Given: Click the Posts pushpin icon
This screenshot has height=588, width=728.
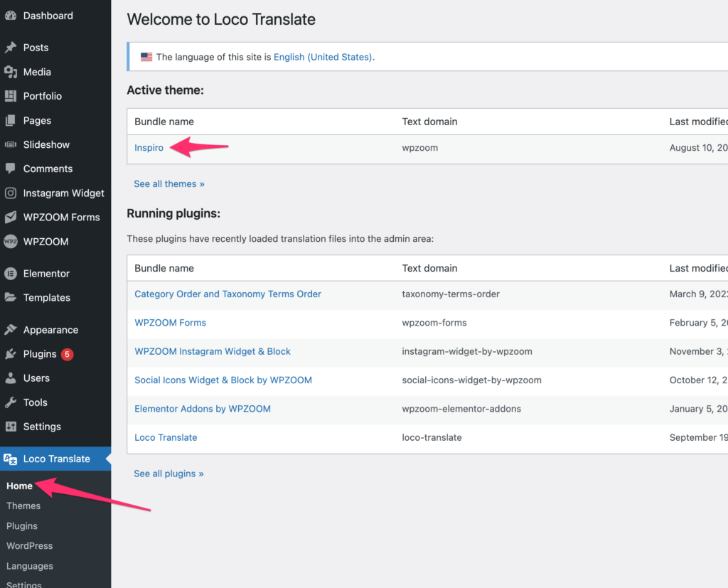Looking at the screenshot, I should 11,48.
